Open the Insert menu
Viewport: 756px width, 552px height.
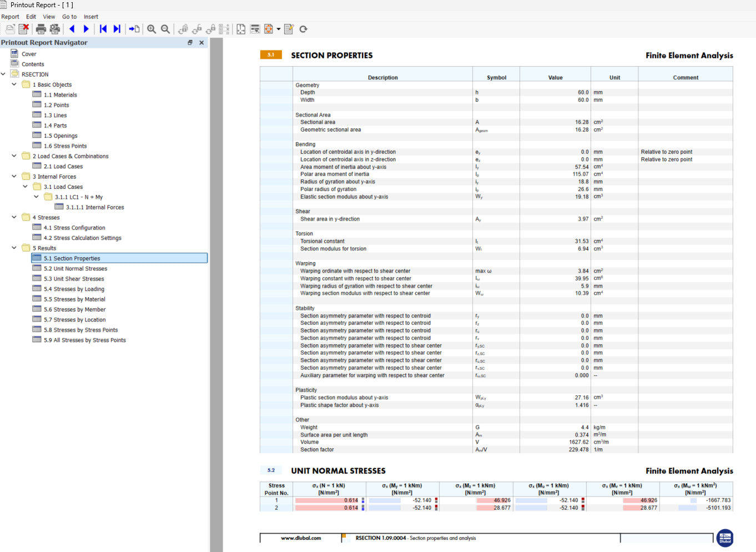(x=90, y=16)
